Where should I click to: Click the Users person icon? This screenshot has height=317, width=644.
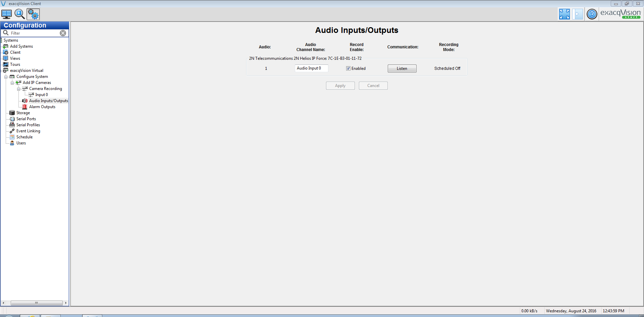(12, 143)
